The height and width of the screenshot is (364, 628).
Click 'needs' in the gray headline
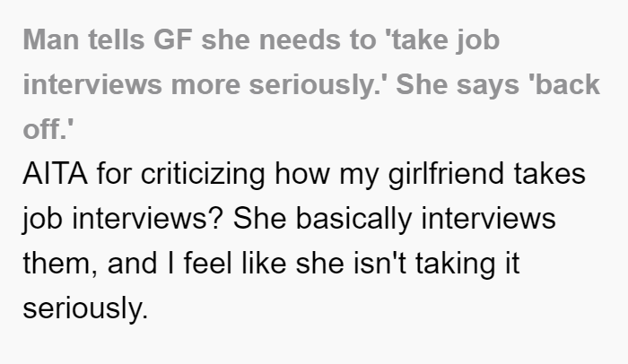click(300, 40)
